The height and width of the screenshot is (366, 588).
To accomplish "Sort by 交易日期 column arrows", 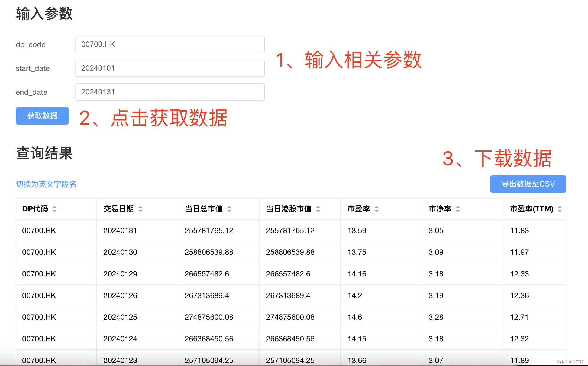I will point(140,209).
